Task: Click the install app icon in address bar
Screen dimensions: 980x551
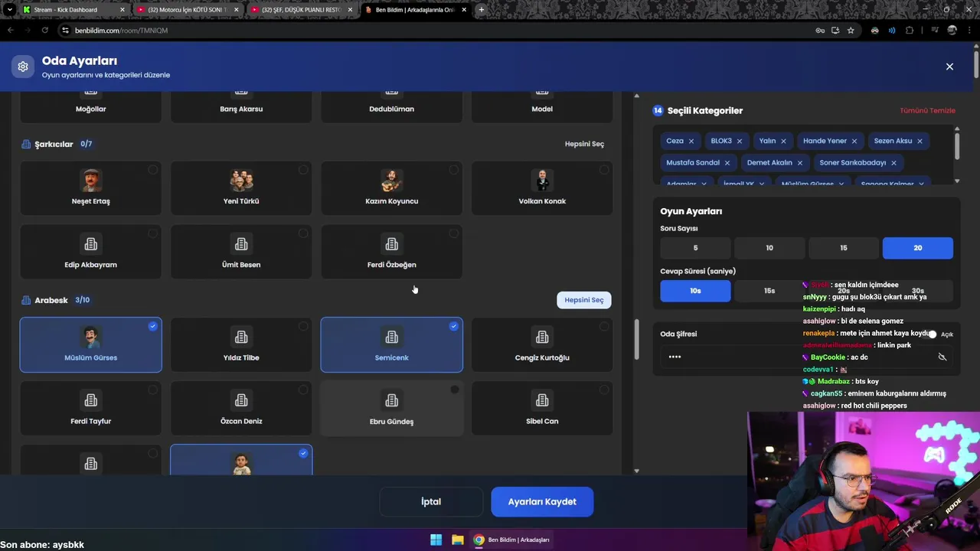Action: [x=835, y=30]
